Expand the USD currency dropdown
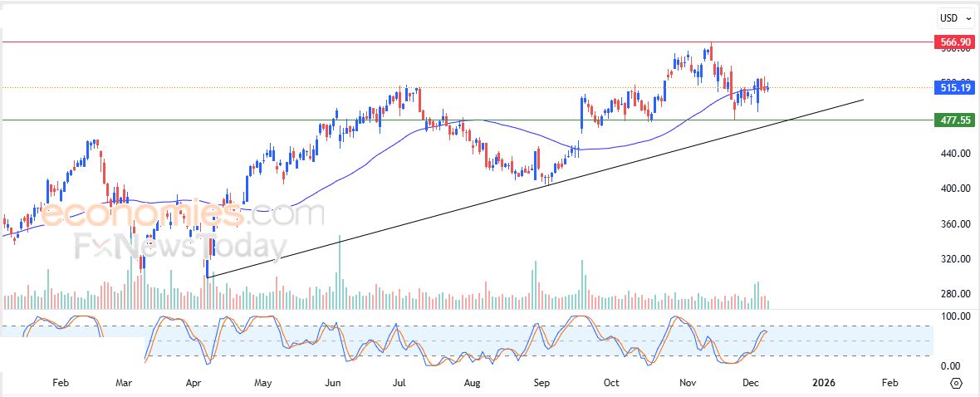The height and width of the screenshot is (397, 980). click(951, 17)
